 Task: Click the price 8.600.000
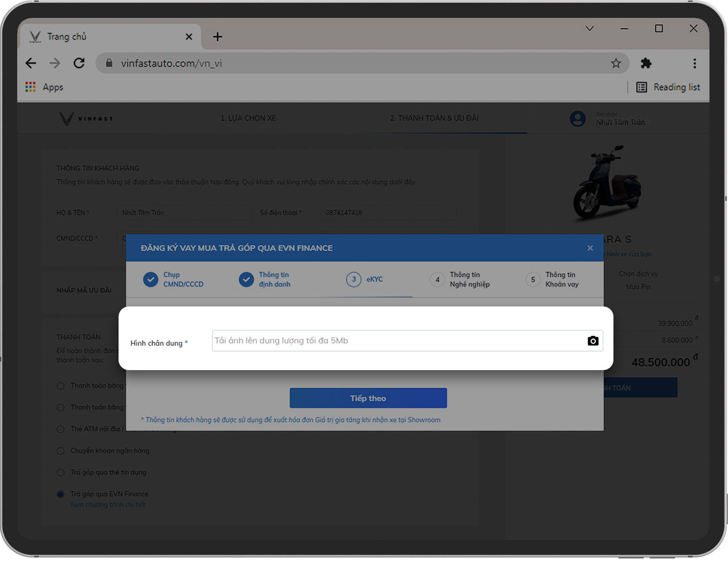tap(677, 340)
